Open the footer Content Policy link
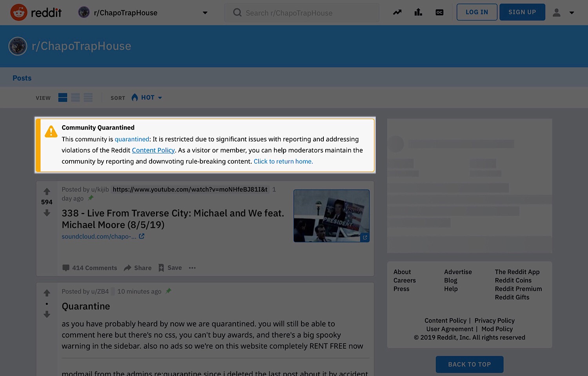 (445, 321)
